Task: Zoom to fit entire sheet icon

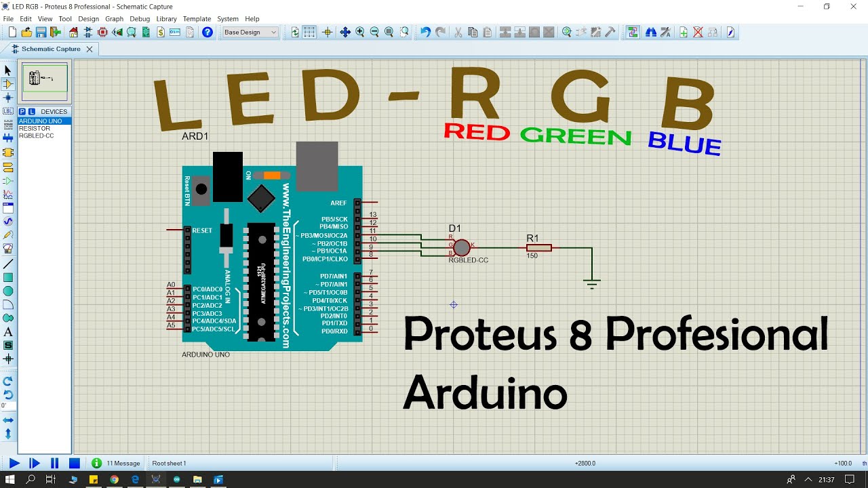Action: (389, 32)
